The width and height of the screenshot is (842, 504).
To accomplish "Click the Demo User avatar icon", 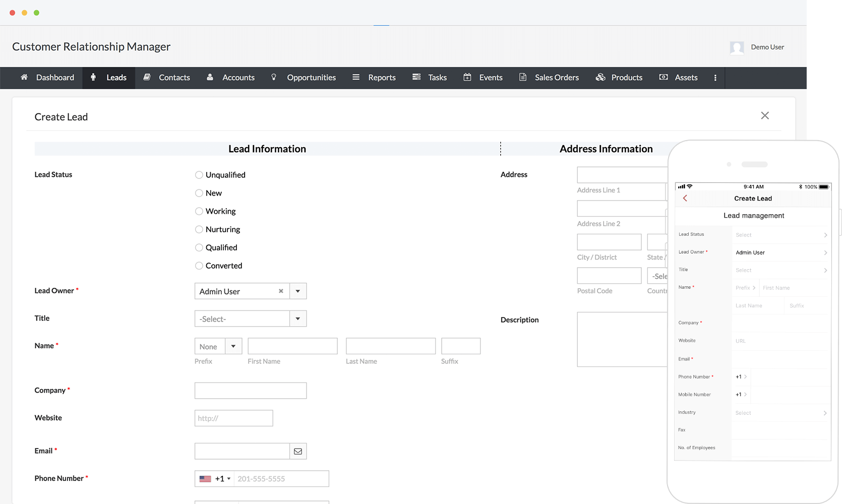I will point(737,47).
